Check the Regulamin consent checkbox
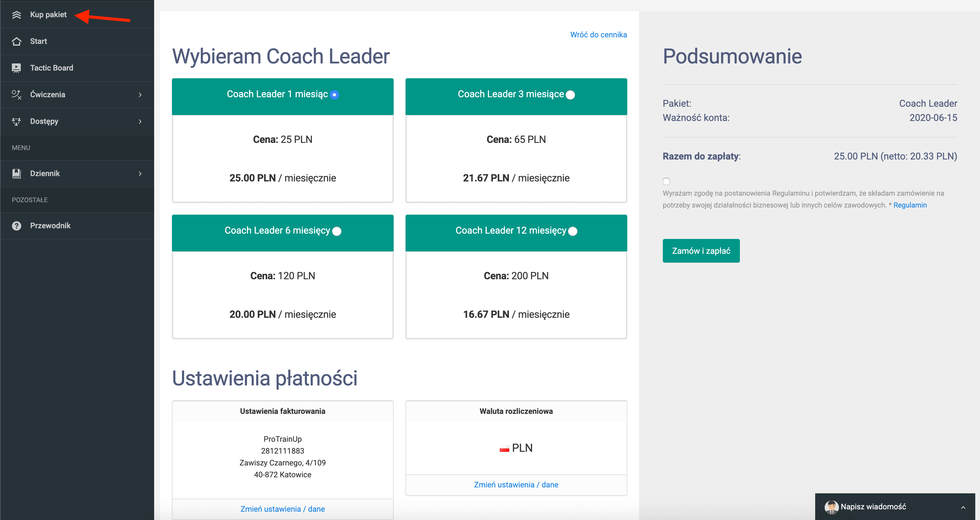This screenshot has height=520, width=980. [666, 181]
